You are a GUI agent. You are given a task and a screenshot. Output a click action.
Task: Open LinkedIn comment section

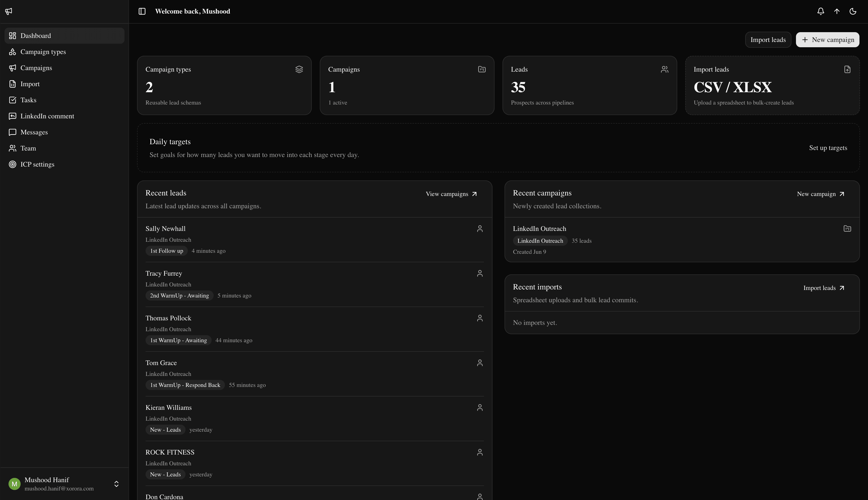coord(65,116)
